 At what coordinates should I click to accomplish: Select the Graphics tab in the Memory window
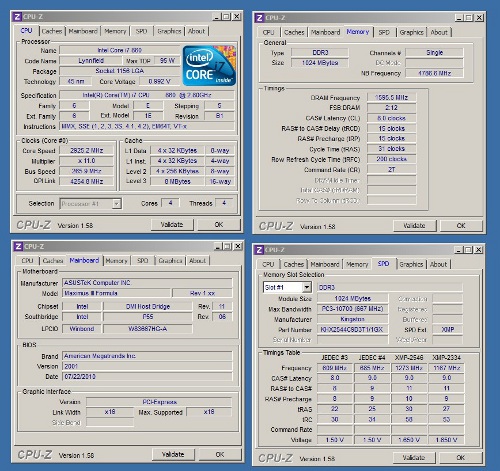tap(411, 32)
